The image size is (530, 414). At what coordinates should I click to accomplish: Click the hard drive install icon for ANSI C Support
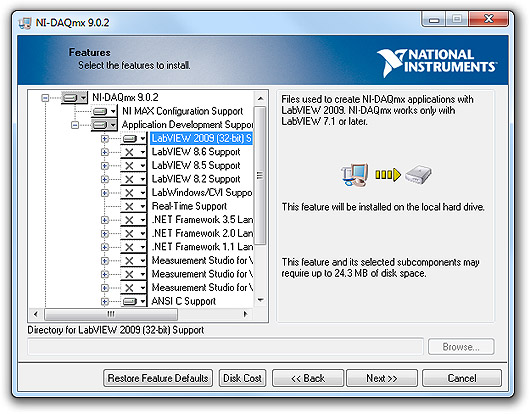click(x=130, y=301)
